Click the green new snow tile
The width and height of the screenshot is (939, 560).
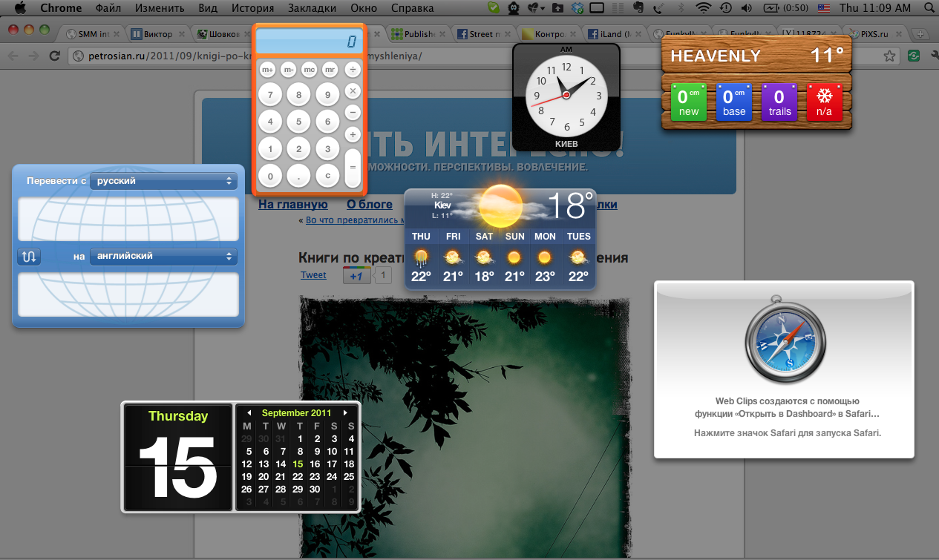pos(689,102)
